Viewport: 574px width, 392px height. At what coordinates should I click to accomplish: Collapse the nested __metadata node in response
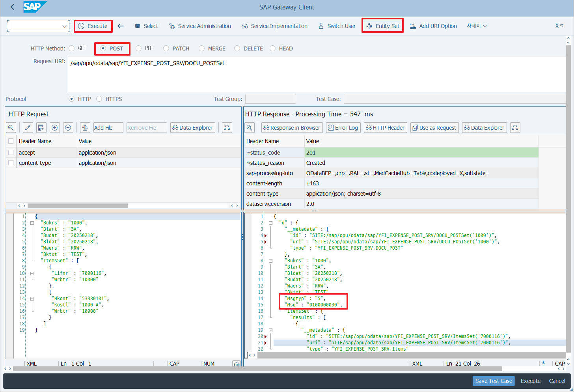271,330
